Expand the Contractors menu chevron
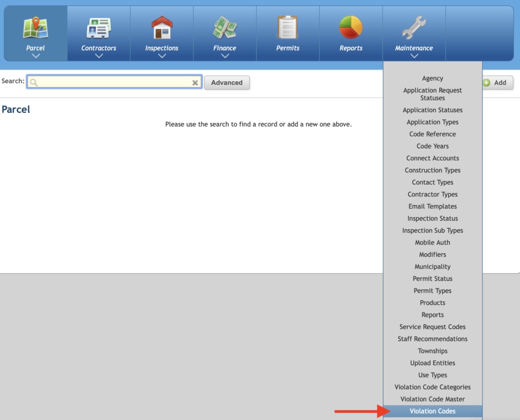This screenshot has width=520, height=420. 99,56
